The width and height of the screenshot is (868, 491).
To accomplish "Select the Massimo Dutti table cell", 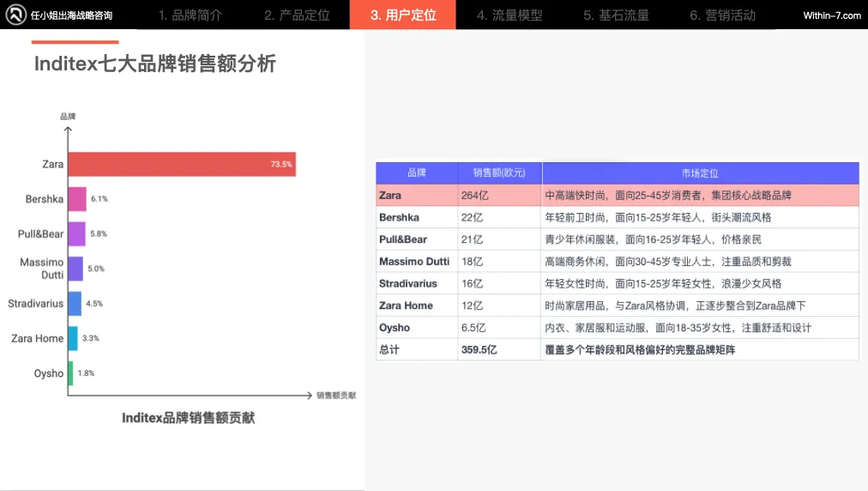I will pyautogui.click(x=417, y=261).
